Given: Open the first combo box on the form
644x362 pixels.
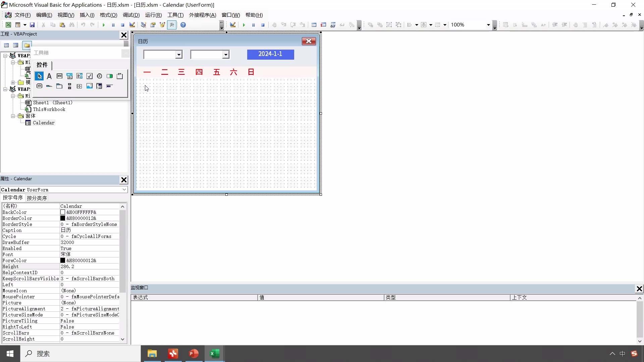Looking at the screenshot, I should (179, 55).
